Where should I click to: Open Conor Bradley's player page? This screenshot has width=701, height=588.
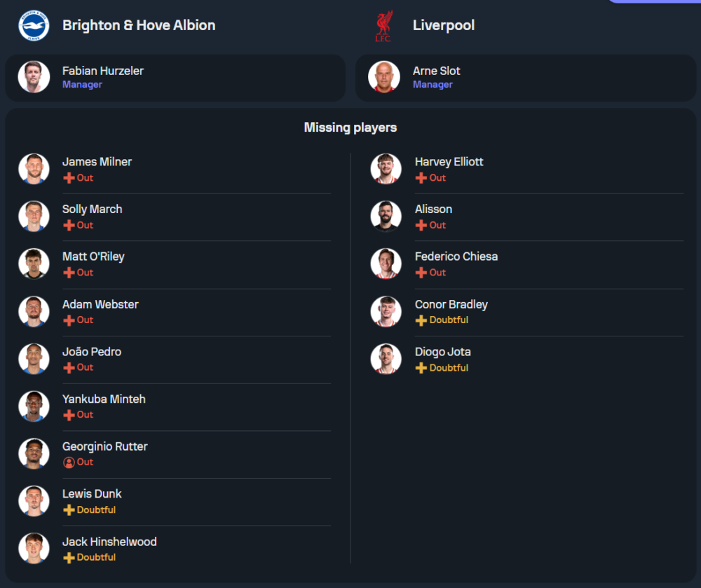(451, 304)
